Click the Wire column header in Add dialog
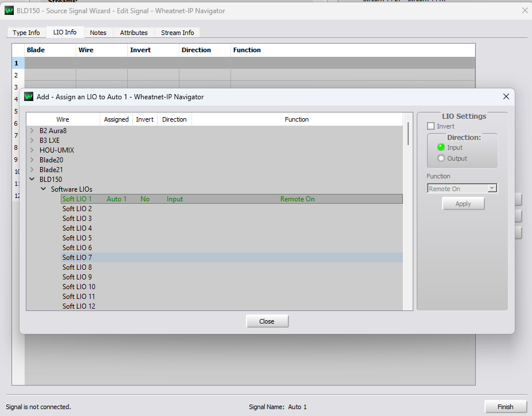 click(x=62, y=119)
